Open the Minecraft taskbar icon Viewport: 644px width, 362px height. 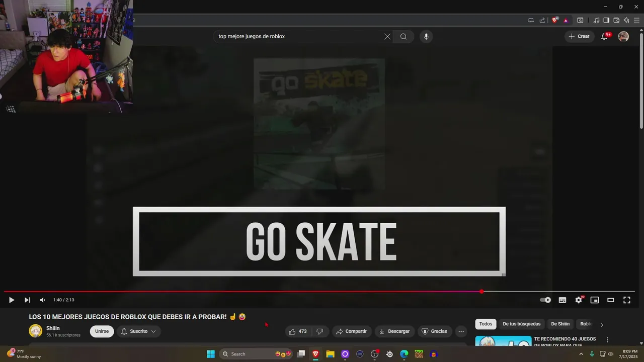(x=419, y=354)
